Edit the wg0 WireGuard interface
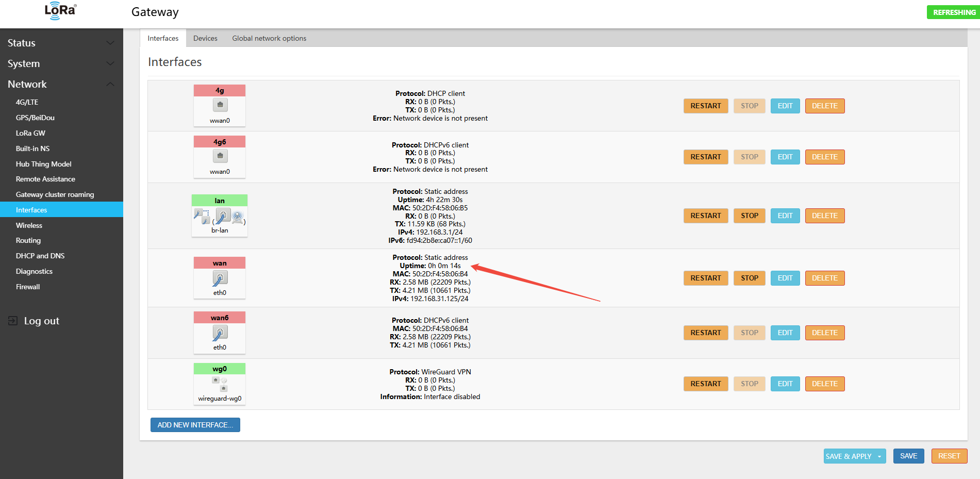Screen dimensions: 980x479 785,384
